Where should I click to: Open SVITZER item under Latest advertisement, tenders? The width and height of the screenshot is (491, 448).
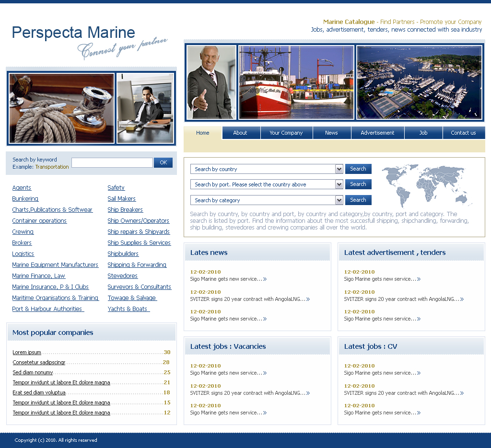click(x=404, y=299)
